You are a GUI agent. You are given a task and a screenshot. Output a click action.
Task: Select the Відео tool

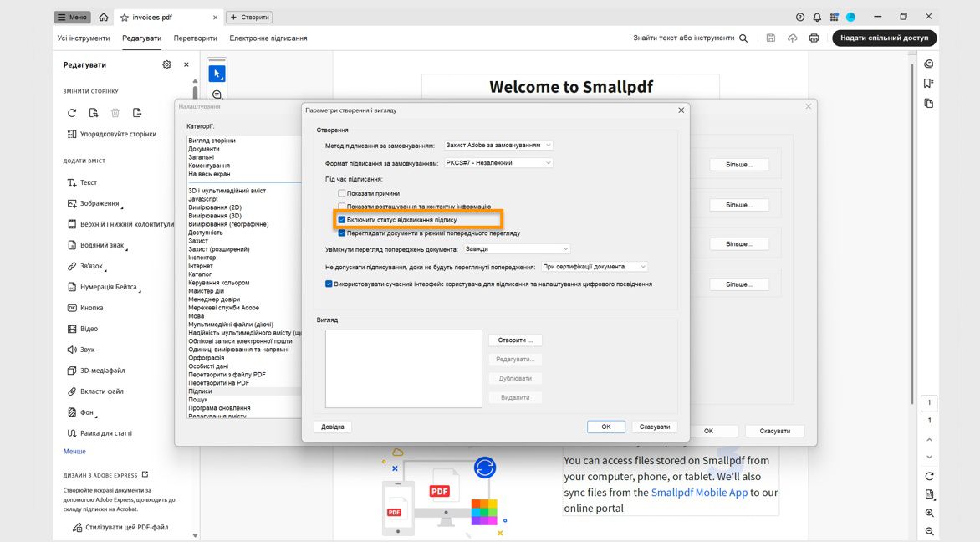click(x=83, y=329)
